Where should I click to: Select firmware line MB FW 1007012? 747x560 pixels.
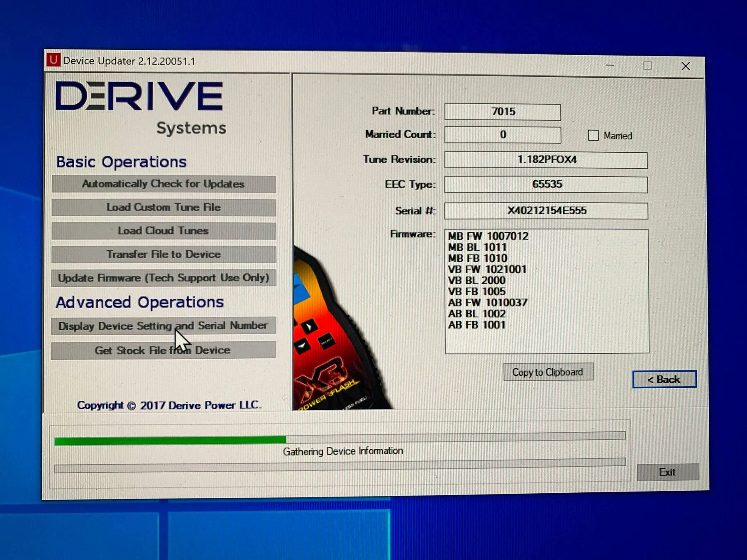coord(488,236)
